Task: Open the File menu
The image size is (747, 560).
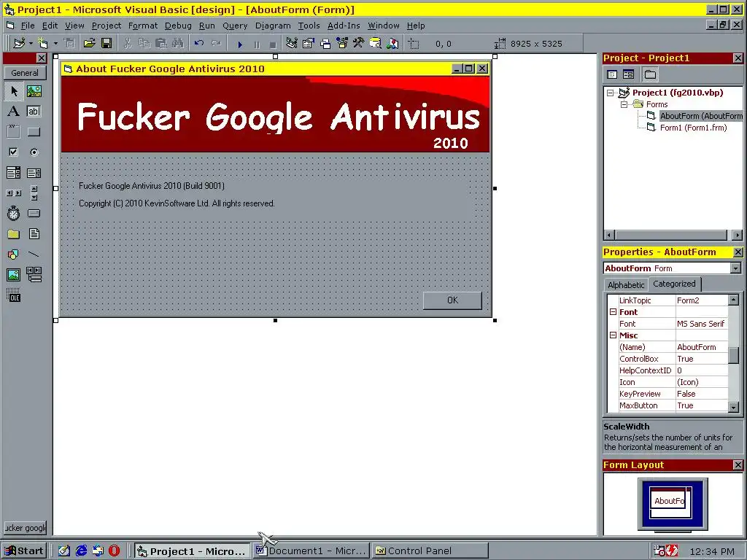Action: pos(28,26)
